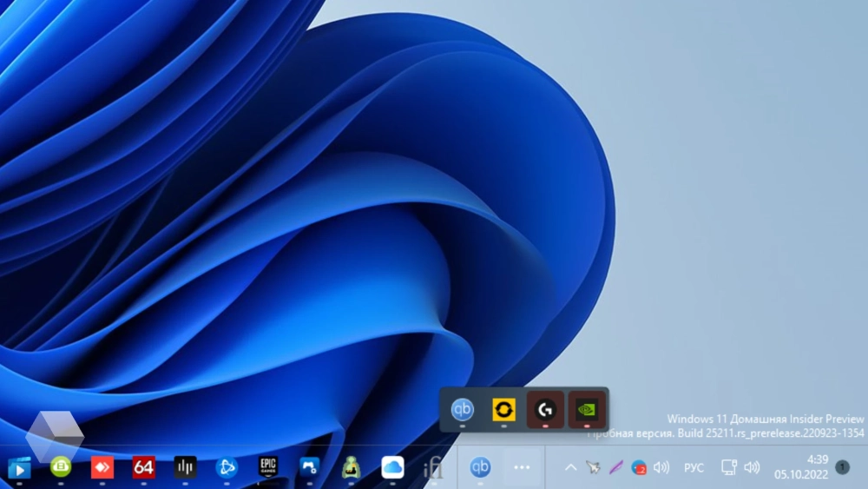Click the yellow sync icon in flyout
The width and height of the screenshot is (868, 489).
[x=503, y=408]
